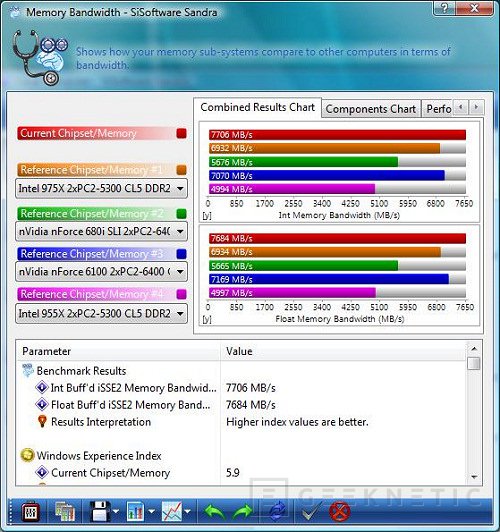Click the Benchmark Results row icon
This screenshot has height=532, width=500.
tap(28, 370)
